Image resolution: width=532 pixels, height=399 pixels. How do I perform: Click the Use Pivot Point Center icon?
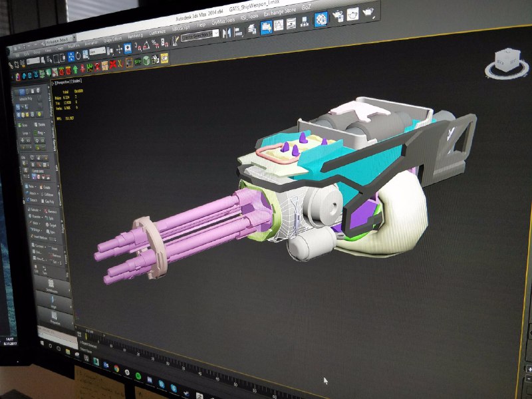coord(110,51)
